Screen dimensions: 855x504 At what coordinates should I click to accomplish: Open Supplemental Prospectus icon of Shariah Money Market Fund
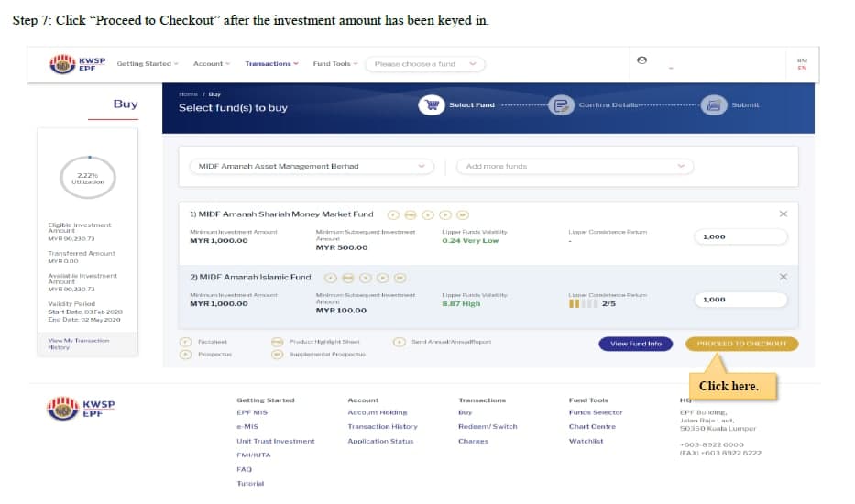click(x=463, y=215)
